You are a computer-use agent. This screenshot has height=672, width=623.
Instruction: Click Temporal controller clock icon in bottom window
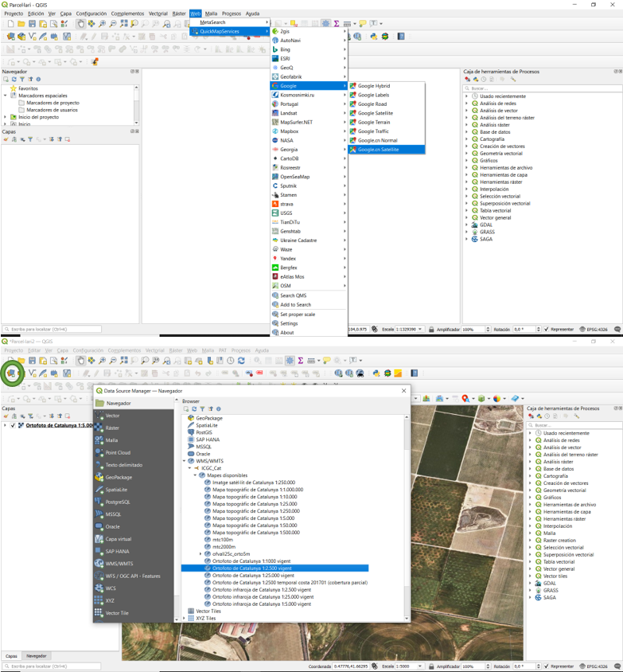pos(231,361)
